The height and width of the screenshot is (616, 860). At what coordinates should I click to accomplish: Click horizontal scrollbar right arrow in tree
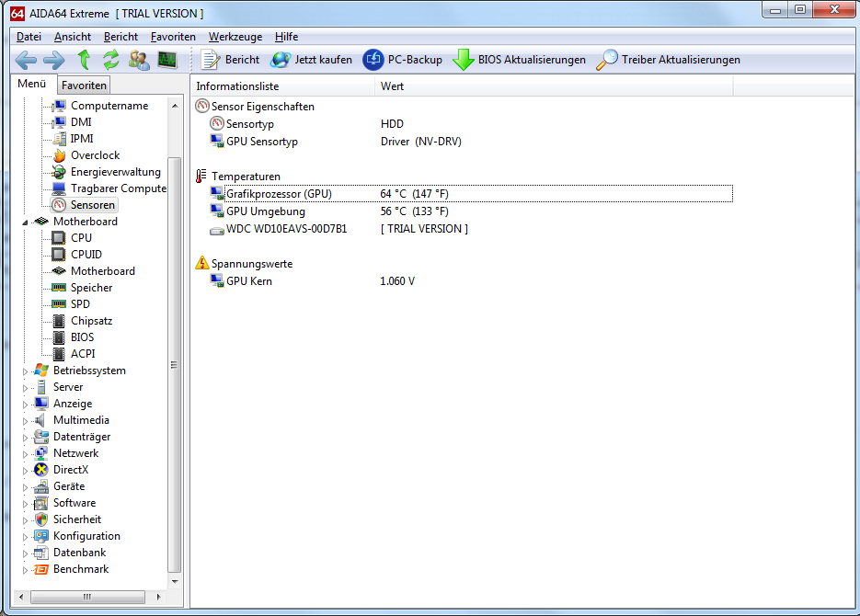click(158, 597)
